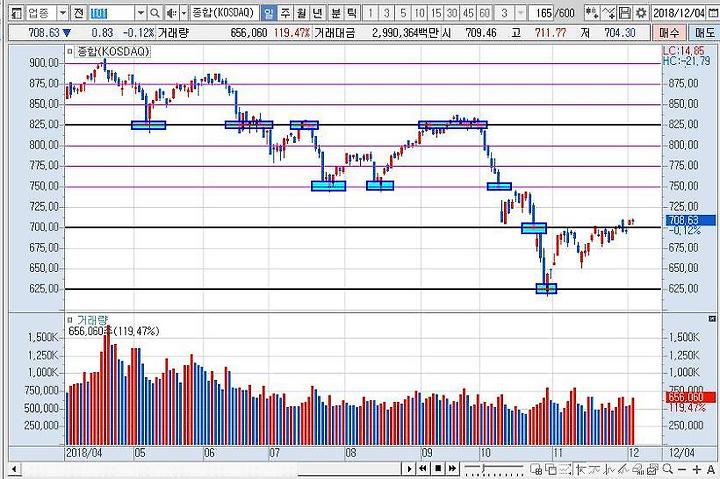Image resolution: width=720 pixels, height=479 pixels.
Task: Click the 전 button
Action: pos(79,13)
